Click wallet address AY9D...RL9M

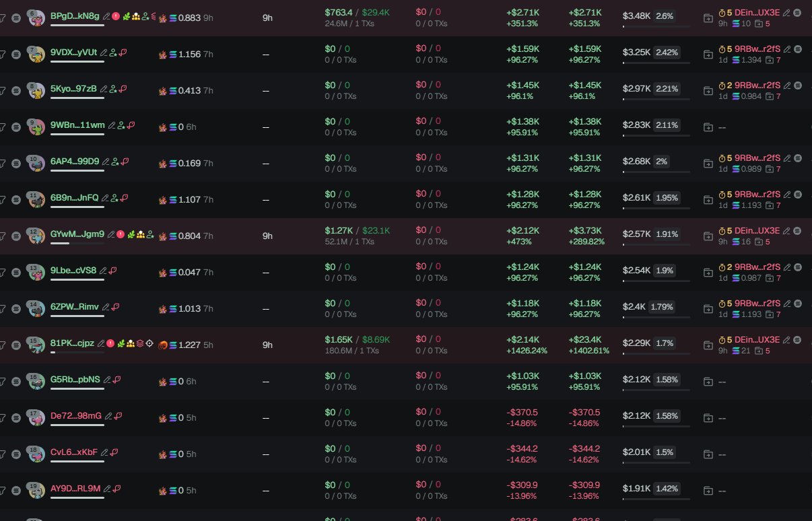pos(75,488)
